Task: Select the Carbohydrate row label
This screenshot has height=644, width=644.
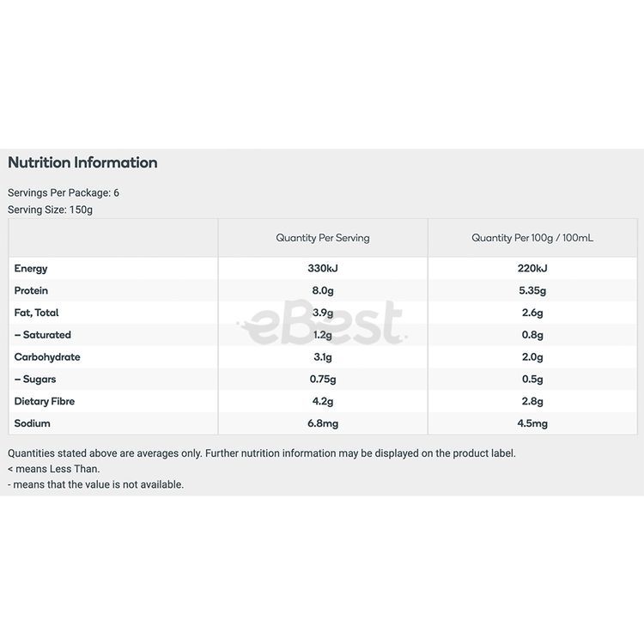Action: [47, 357]
